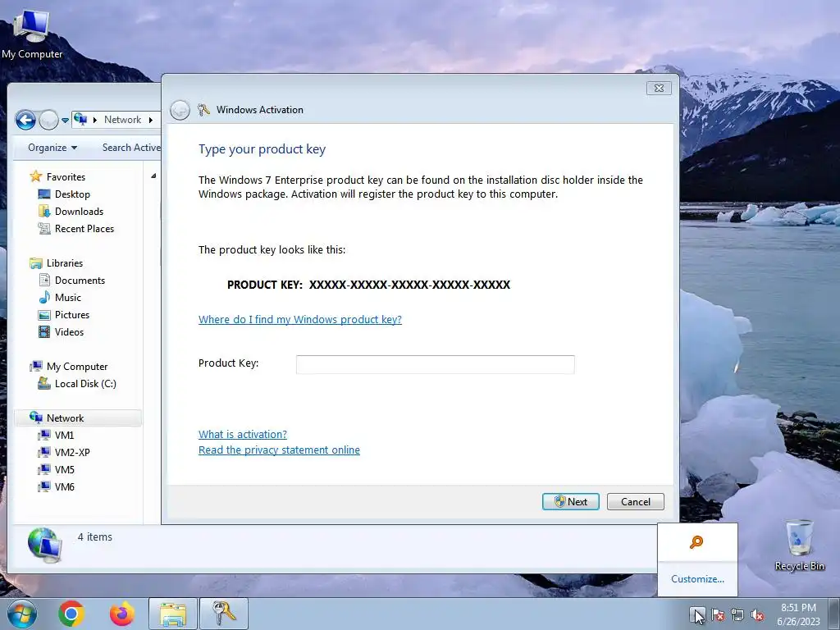
Task: Open the Pictures library
Action: tap(72, 314)
